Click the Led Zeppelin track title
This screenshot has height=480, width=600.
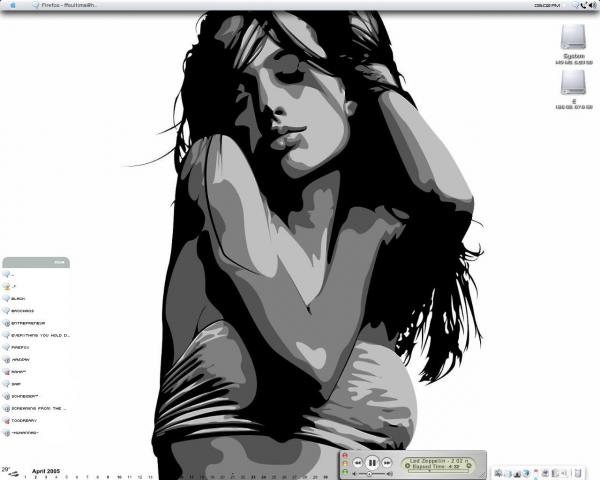pyautogui.click(x=439, y=461)
